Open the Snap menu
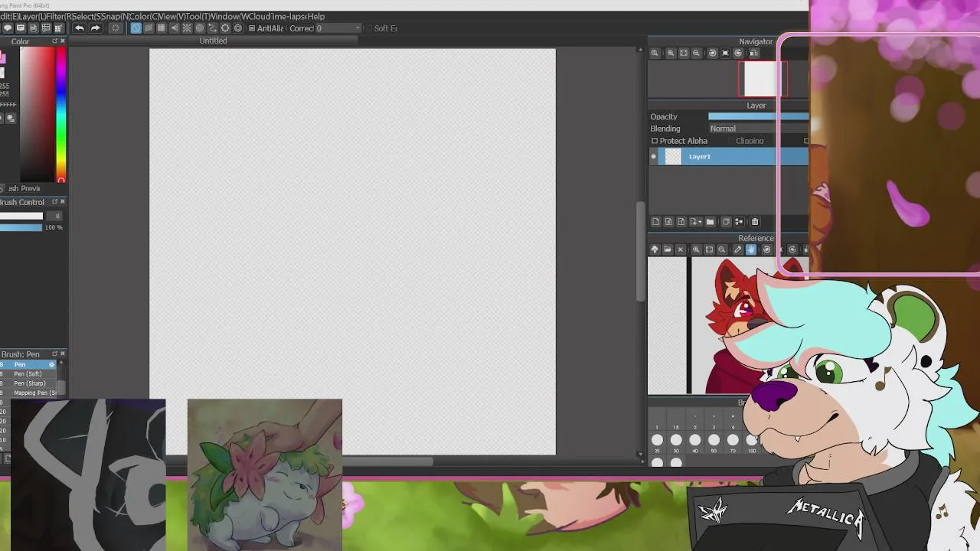The width and height of the screenshot is (980, 551). point(116,16)
